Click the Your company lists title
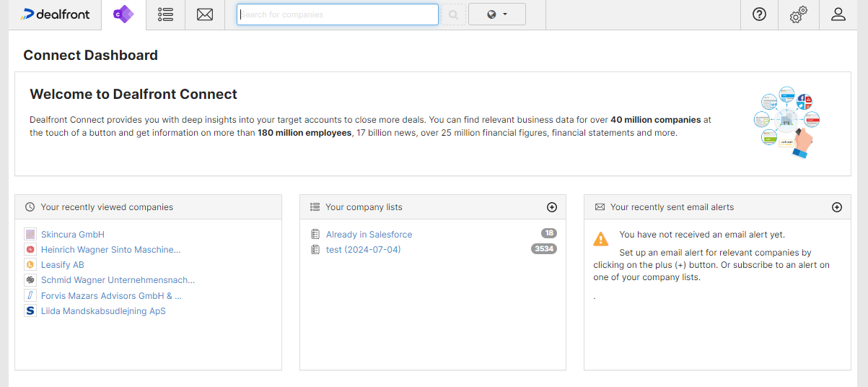This screenshot has width=868, height=387. pyautogui.click(x=364, y=207)
